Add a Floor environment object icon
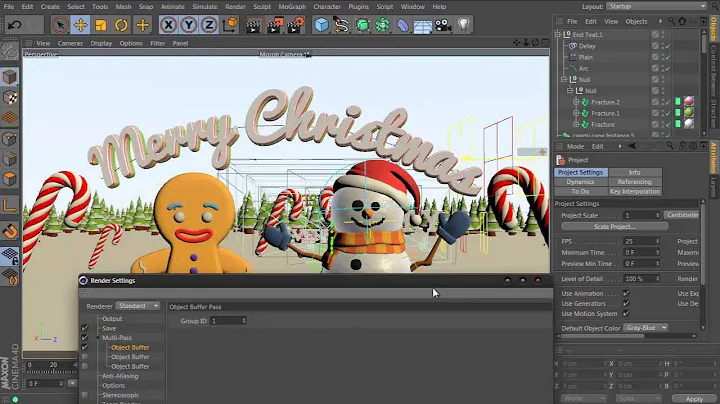The height and width of the screenshot is (404, 720). (422, 25)
